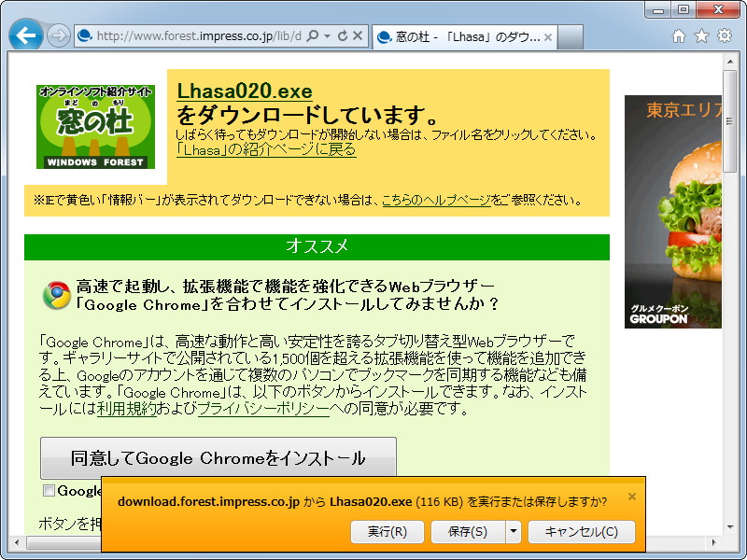Click 同意してGoogle Chromeをインストール button
Screen dimensions: 747x560
tap(218, 457)
